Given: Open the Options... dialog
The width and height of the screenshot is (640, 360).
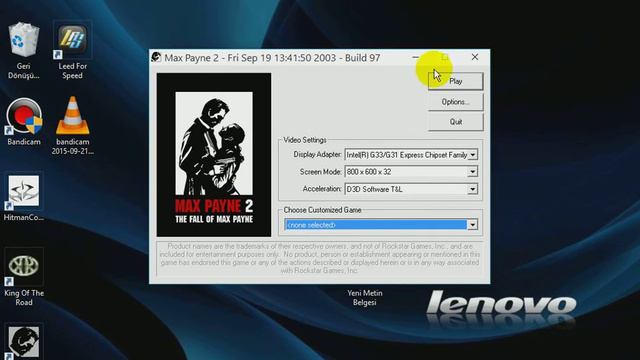Looking at the screenshot, I should 456,102.
